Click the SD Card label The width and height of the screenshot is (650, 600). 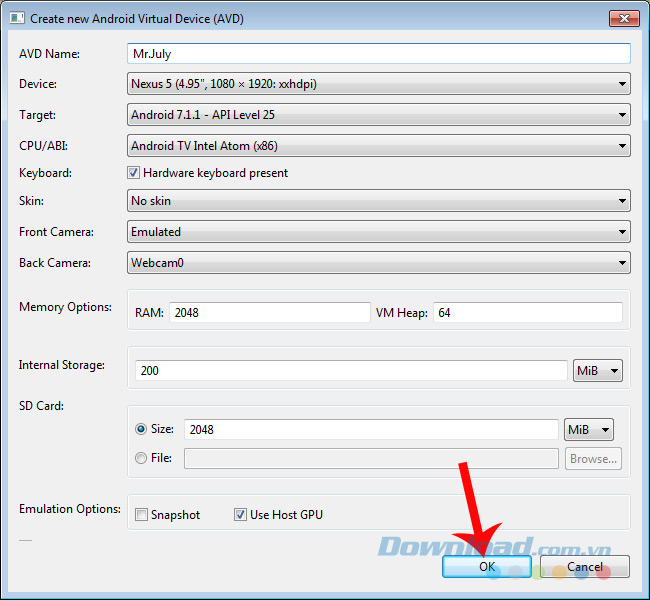coord(41,406)
